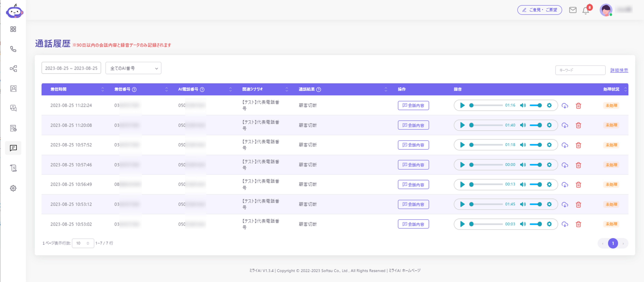644x282 pixels.
Task: Play the 10:53:12 call recording
Action: (x=462, y=204)
